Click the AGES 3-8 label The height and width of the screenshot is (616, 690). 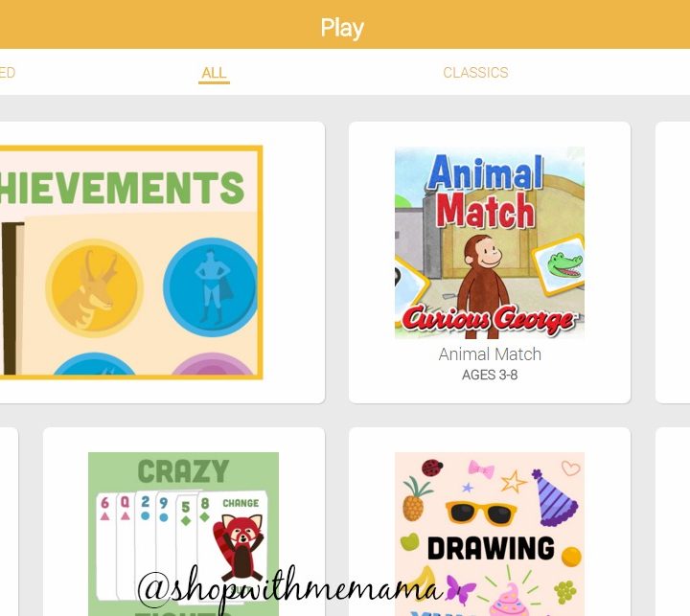pyautogui.click(x=490, y=375)
